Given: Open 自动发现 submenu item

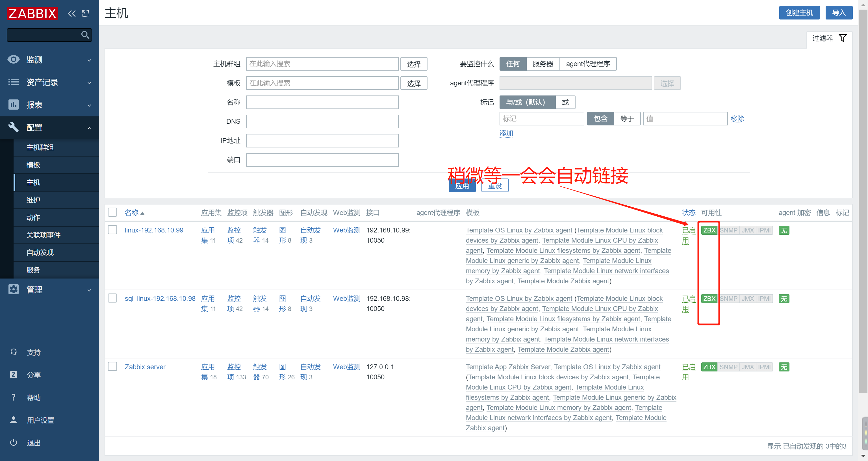Looking at the screenshot, I should [56, 253].
